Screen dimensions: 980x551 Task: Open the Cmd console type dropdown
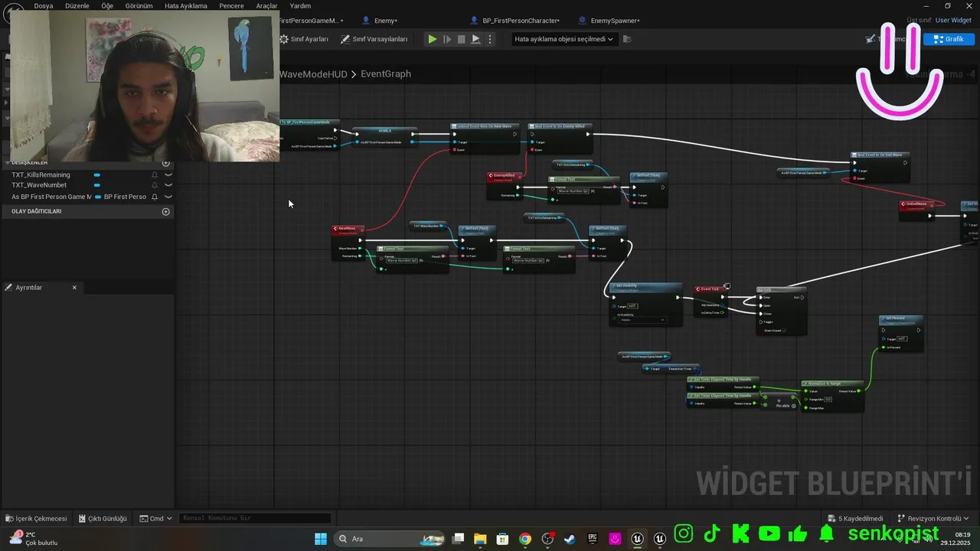156,519
